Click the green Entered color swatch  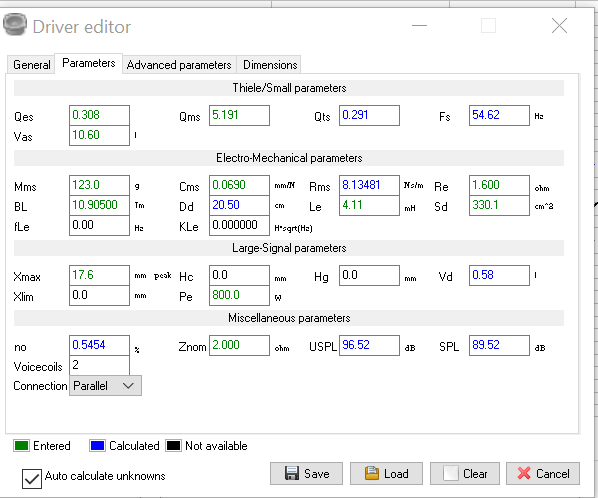(x=21, y=445)
